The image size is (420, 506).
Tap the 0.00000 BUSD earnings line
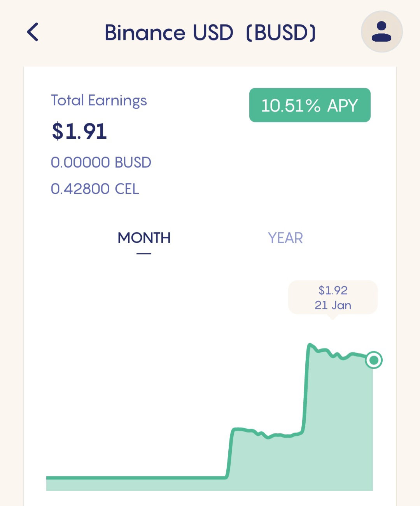[x=101, y=162]
